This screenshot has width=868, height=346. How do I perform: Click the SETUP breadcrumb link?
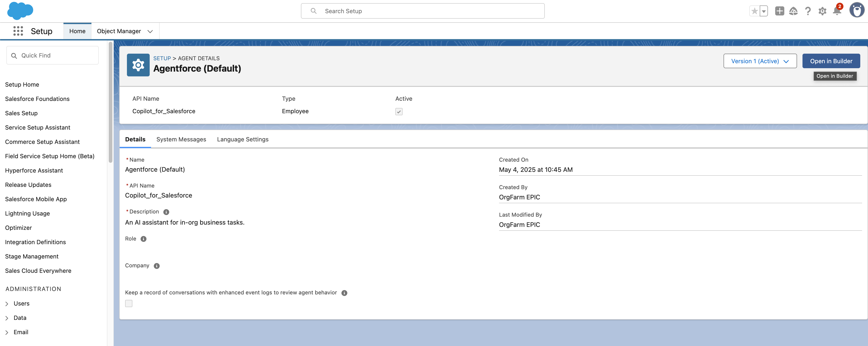coord(162,58)
